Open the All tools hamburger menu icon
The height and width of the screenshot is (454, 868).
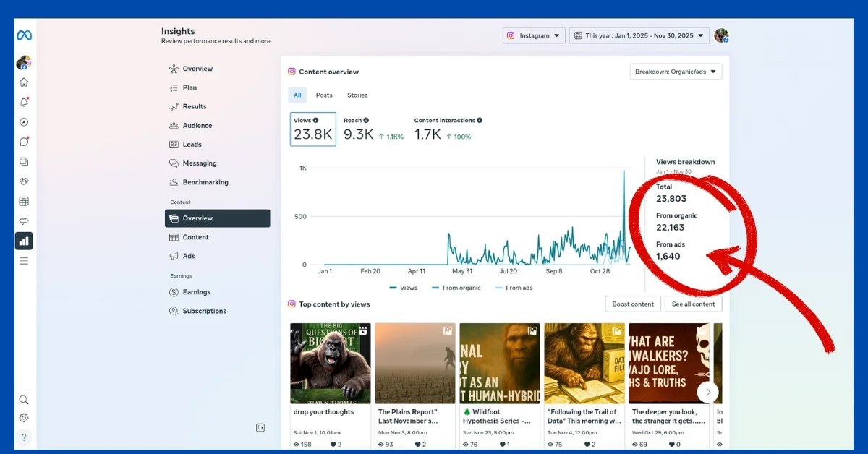[24, 261]
